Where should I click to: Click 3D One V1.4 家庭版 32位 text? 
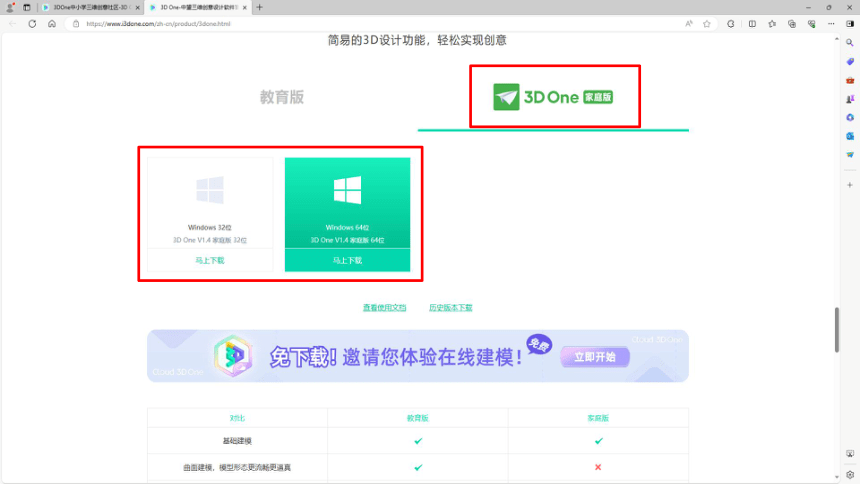tap(210, 240)
